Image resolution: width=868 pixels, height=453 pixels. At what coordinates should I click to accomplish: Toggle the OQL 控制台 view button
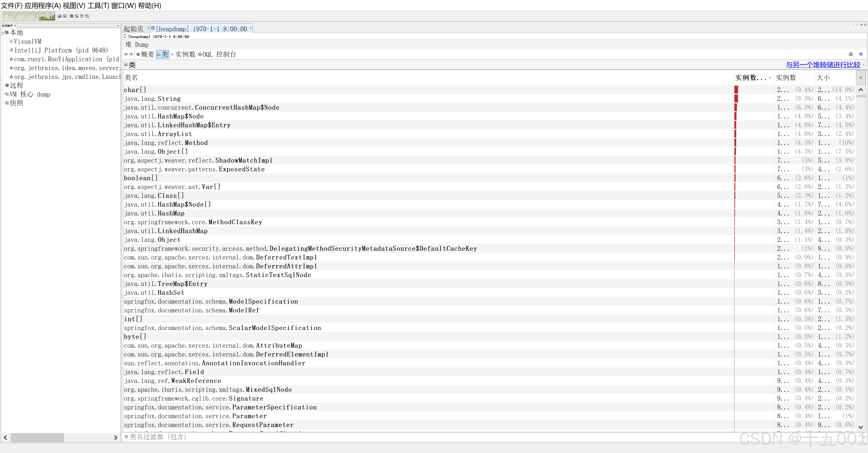(x=217, y=54)
